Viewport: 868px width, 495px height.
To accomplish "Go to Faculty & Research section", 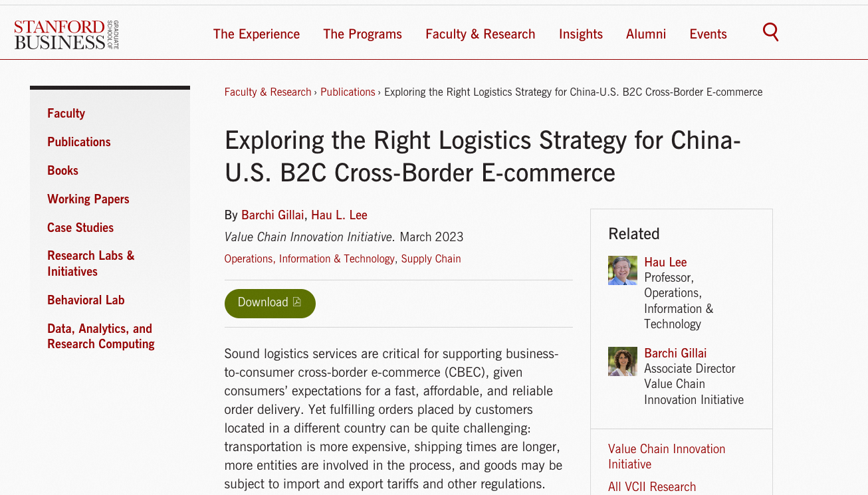I will [x=480, y=34].
